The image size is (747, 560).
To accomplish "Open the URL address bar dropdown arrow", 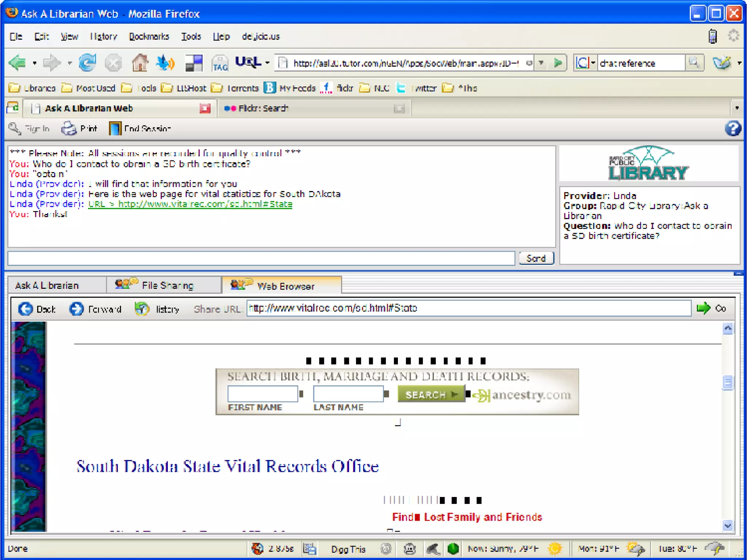I will 541,63.
